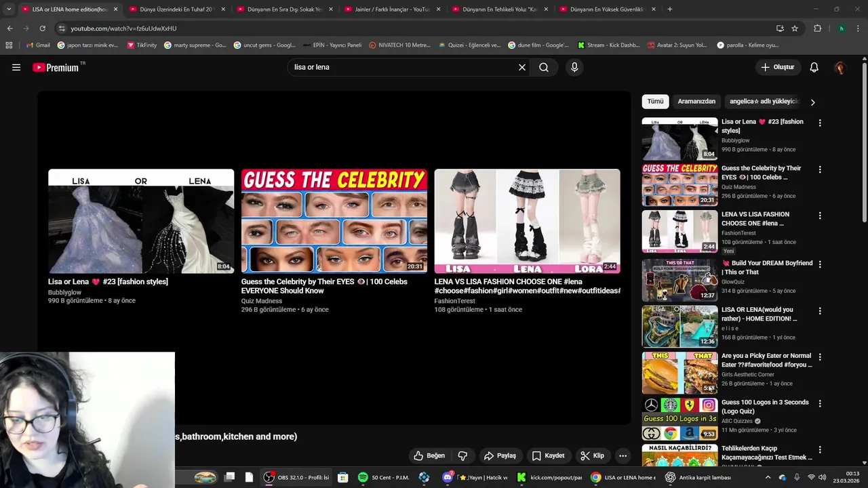
Task: Open a new browser tab with plus
Action: click(x=670, y=9)
